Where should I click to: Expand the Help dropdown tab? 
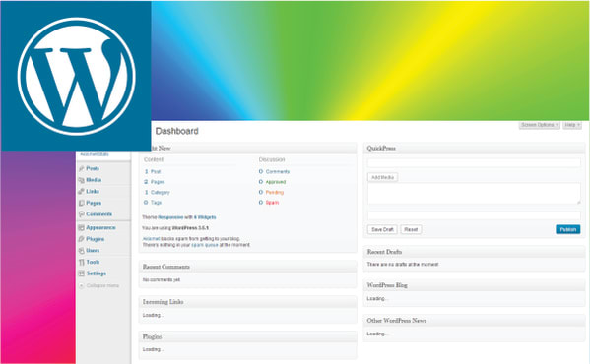tap(572, 125)
